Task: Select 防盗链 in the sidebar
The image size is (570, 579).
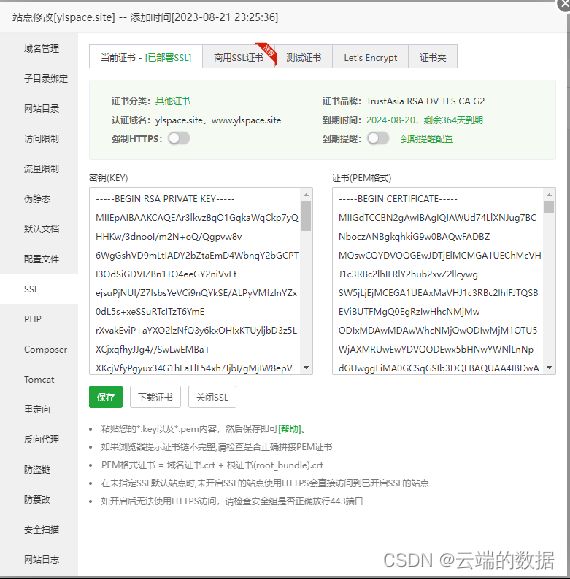Action: pos(37,469)
